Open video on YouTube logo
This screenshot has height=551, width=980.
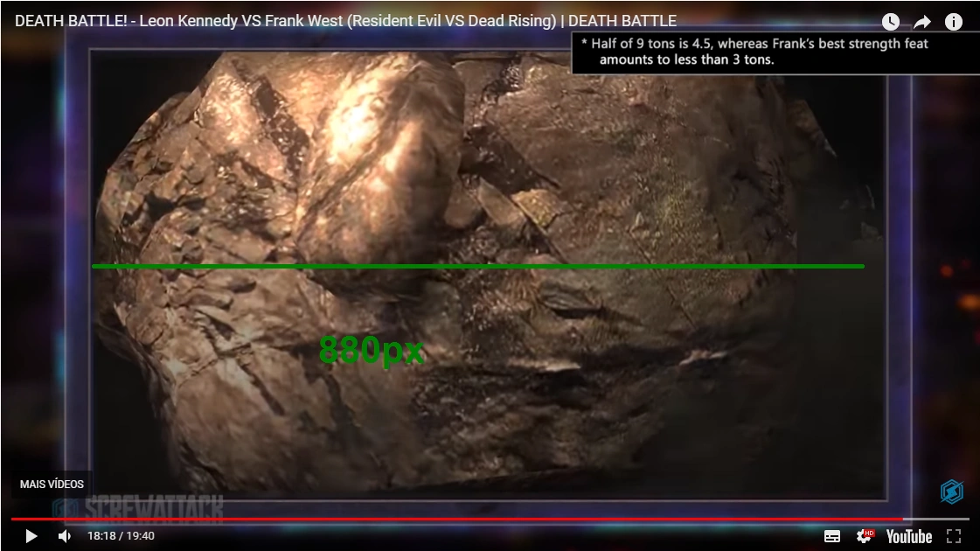[908, 537]
